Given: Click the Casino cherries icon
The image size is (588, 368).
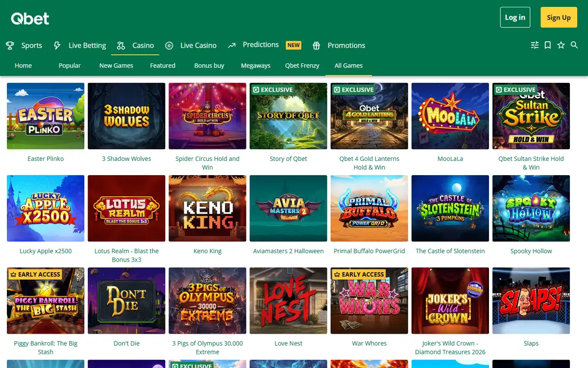Looking at the screenshot, I should (x=121, y=46).
